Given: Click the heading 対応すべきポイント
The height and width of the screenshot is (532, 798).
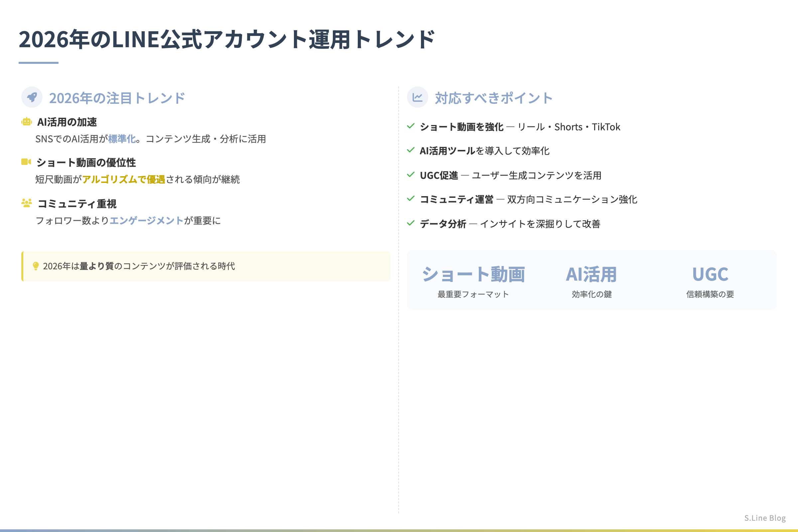Looking at the screenshot, I should (x=494, y=98).
